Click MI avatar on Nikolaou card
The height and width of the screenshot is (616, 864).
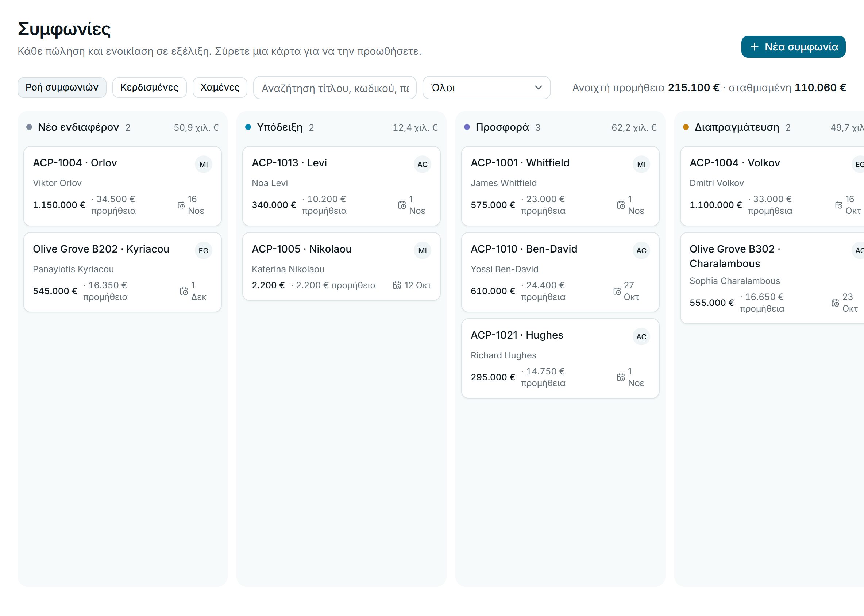(423, 251)
